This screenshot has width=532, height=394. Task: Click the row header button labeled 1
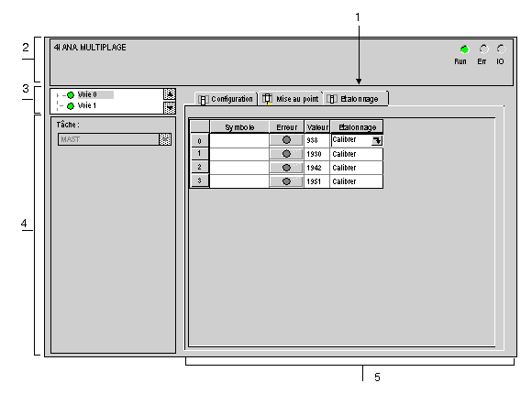pos(200,153)
